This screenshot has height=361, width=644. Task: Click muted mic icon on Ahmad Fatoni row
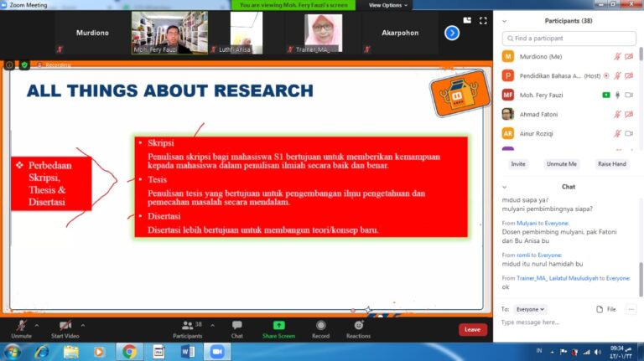[617, 115]
